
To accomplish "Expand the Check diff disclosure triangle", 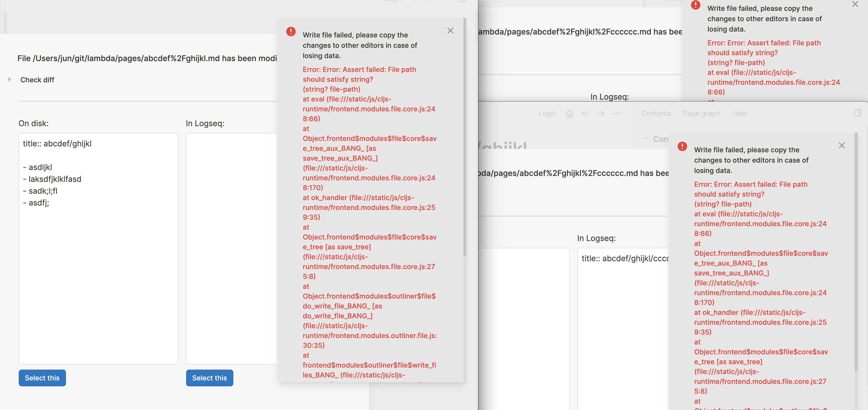I will (9, 80).
